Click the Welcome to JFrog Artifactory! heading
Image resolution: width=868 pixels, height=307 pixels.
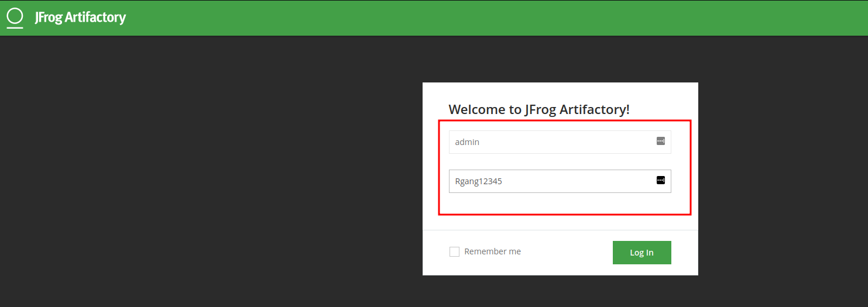click(x=539, y=109)
